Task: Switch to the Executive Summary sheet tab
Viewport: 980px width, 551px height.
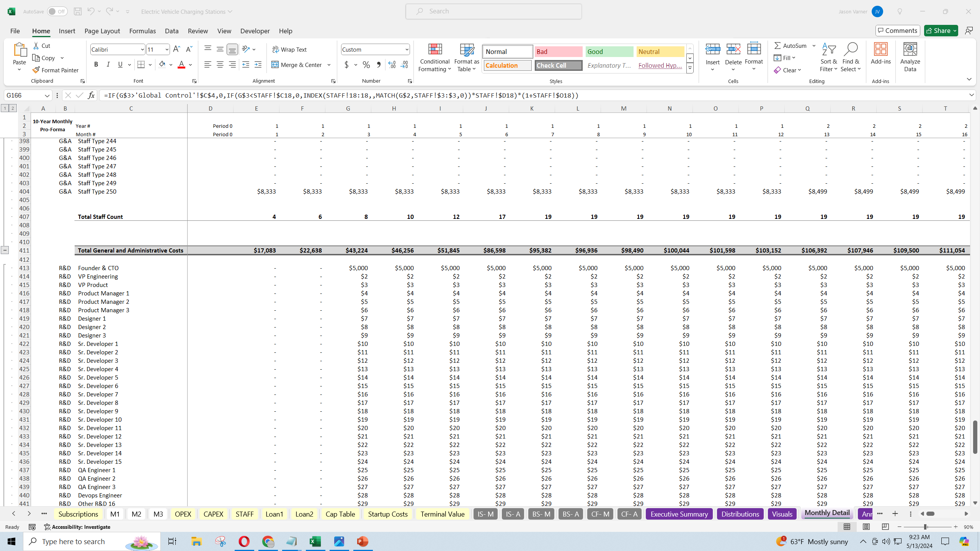Action: click(679, 514)
